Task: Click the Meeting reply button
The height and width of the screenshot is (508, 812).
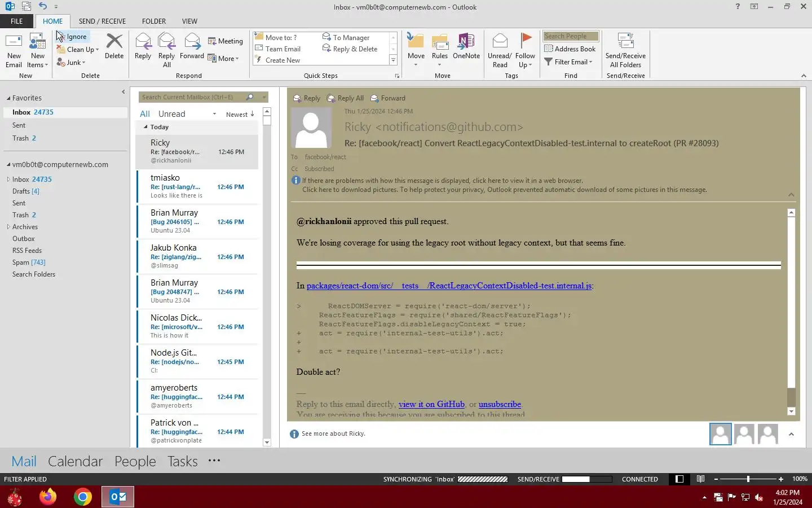Action: coord(225,41)
